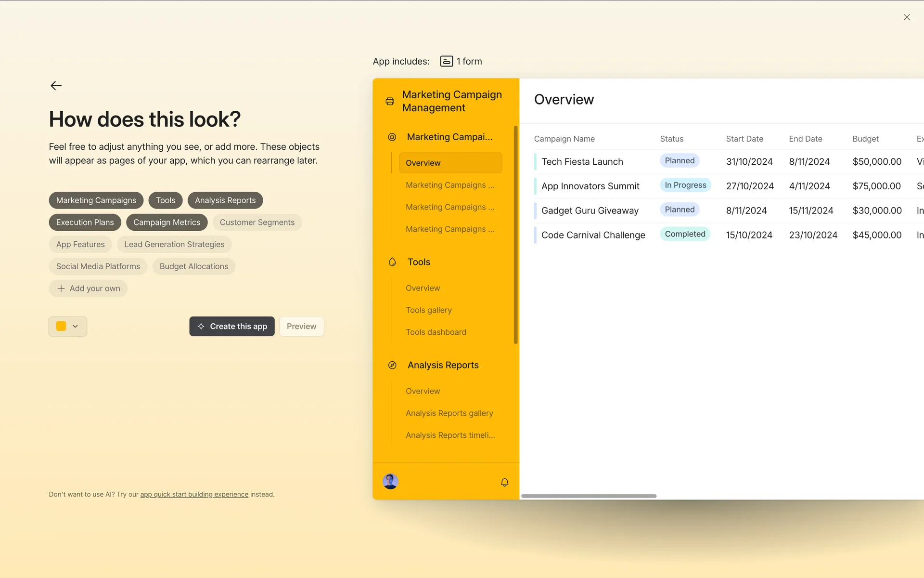The height and width of the screenshot is (578, 924).
Task: Click the yellow color swatch
Action: (x=61, y=326)
